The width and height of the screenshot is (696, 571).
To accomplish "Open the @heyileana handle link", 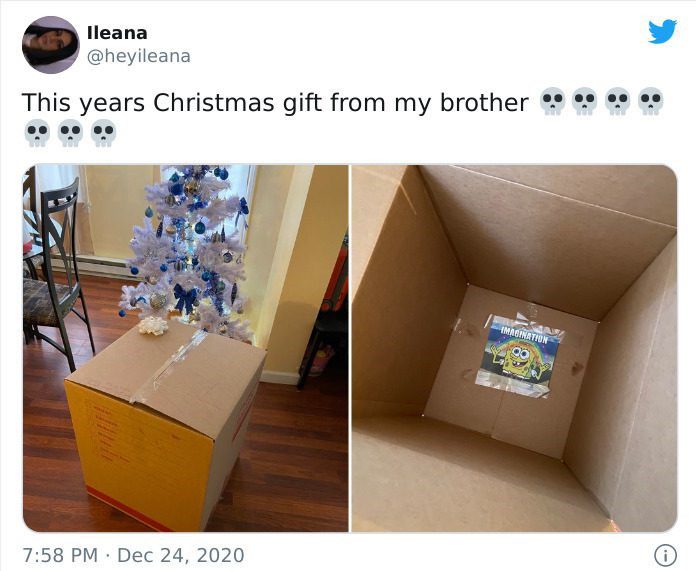I will point(138,56).
